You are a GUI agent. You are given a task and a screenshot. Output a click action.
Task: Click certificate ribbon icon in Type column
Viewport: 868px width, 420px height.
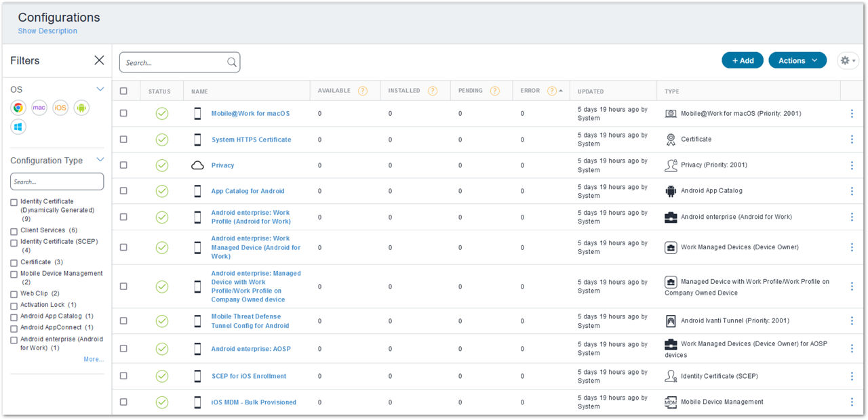(x=671, y=140)
